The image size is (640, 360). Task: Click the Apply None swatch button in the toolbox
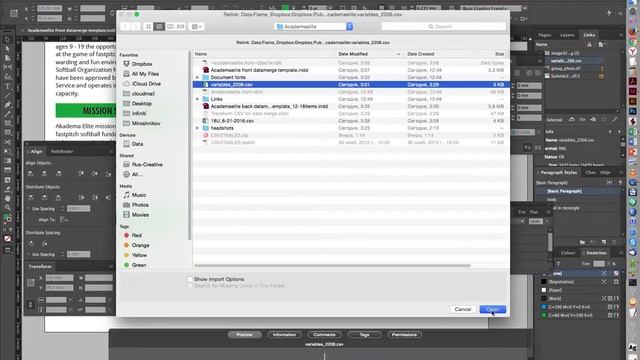[7, 239]
